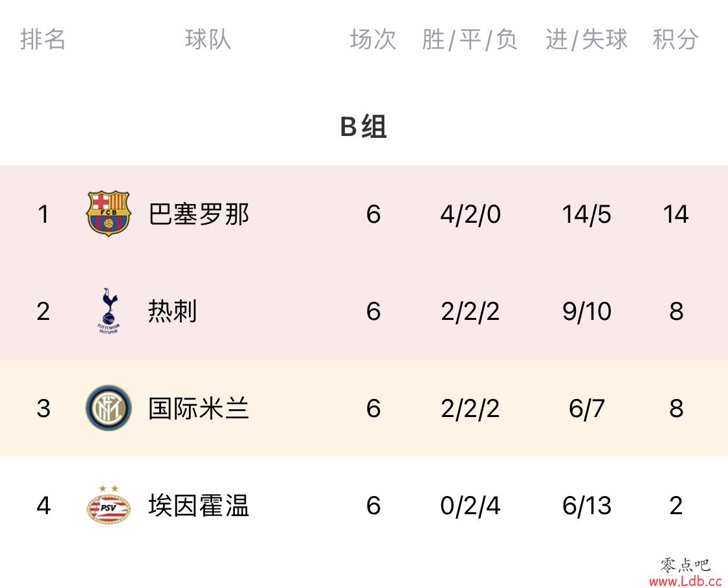
Task: Click the 0/2/4 record for 埃因霍温
Action: pyautogui.click(x=470, y=506)
